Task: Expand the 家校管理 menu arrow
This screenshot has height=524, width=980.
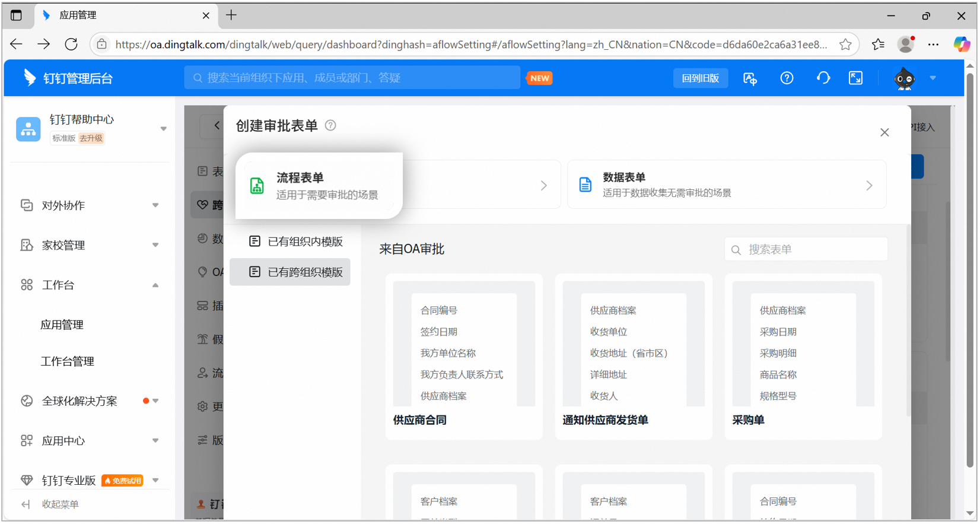Action: (x=155, y=245)
